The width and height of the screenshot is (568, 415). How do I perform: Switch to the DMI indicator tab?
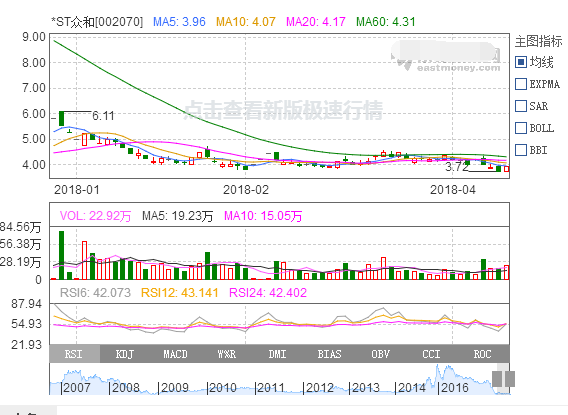coord(277,354)
